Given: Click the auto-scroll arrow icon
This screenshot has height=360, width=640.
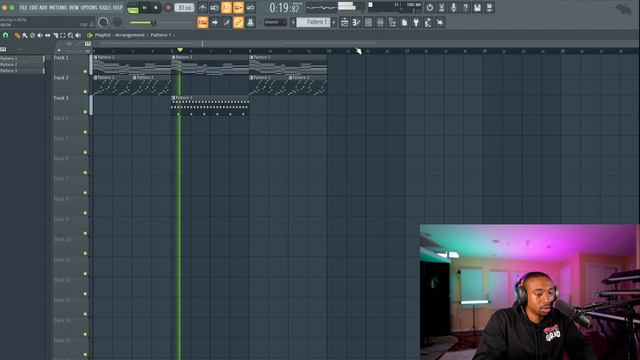Looking at the screenshot, I should point(215,22).
